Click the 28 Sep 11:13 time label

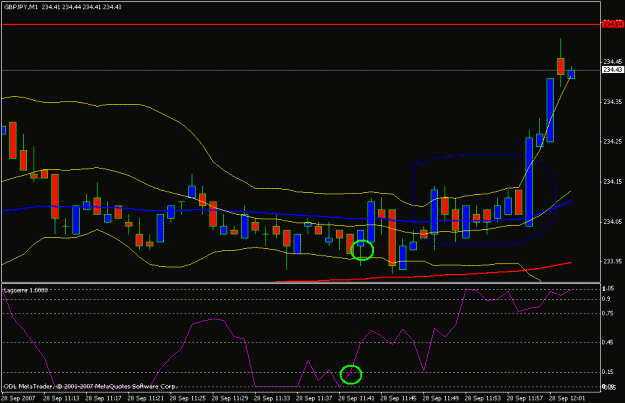[61, 398]
